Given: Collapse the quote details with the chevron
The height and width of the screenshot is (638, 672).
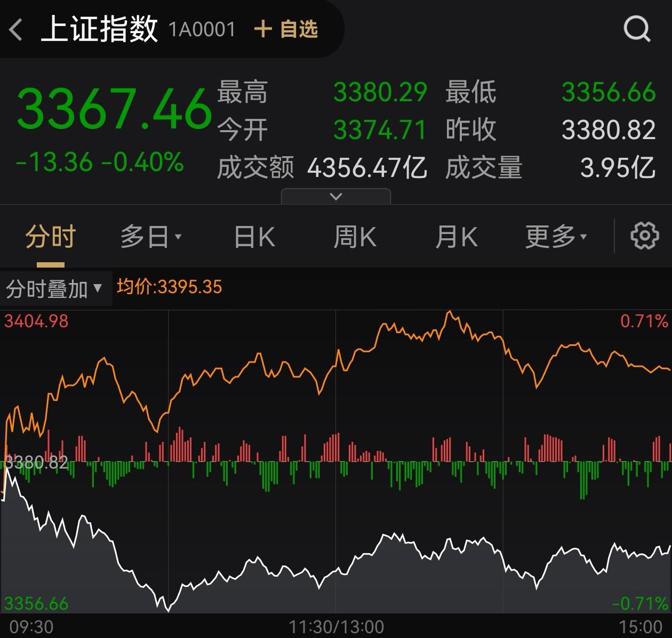Looking at the screenshot, I should [335, 196].
